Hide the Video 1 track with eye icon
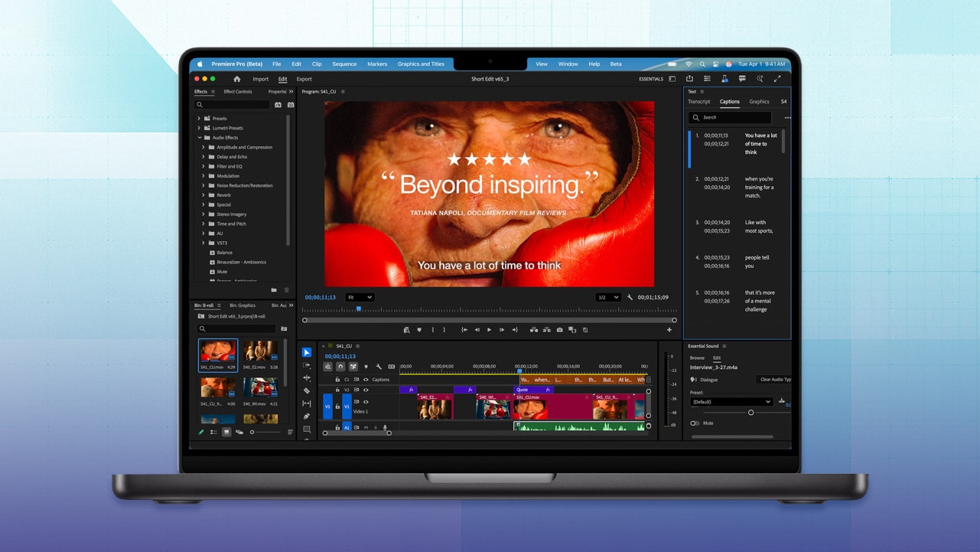 point(366,402)
